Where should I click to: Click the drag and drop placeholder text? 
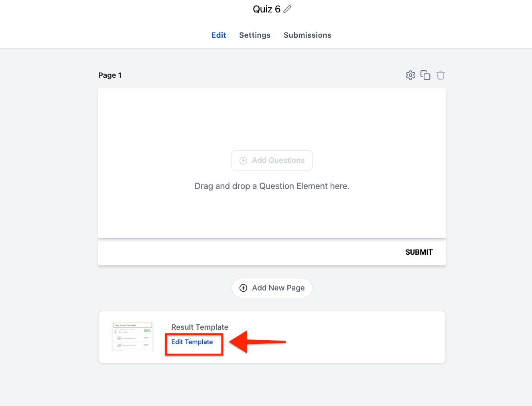pos(272,186)
